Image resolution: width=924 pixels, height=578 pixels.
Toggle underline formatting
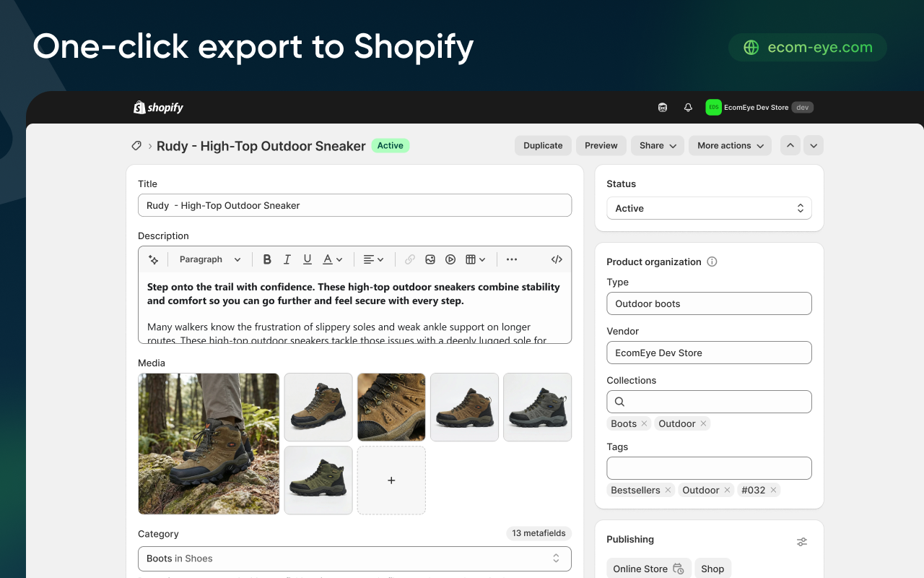click(x=308, y=259)
